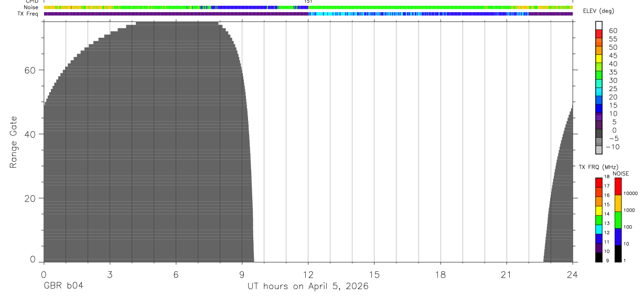
Task: Click elevation legend value '5'
Action: (615, 122)
